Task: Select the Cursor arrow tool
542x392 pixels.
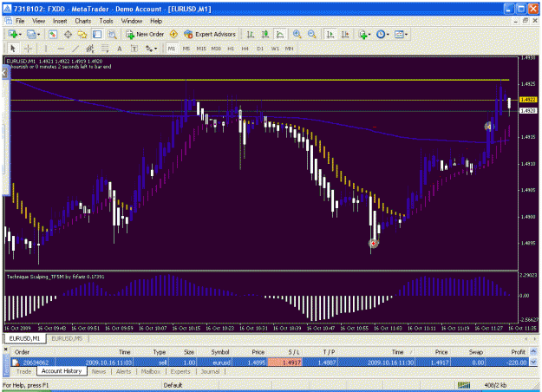Action: click(x=13, y=49)
